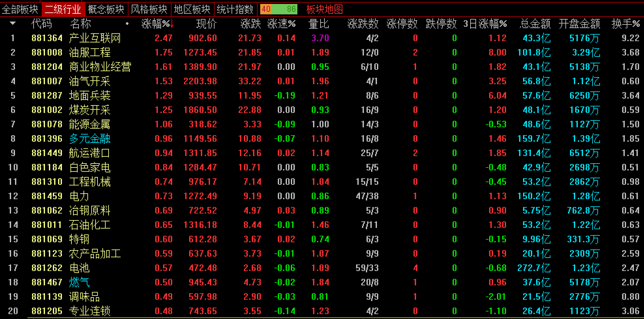Open the list dropdown triangle beside 代码
This screenshot has height=319, width=644.
pyautogui.click(x=13, y=24)
